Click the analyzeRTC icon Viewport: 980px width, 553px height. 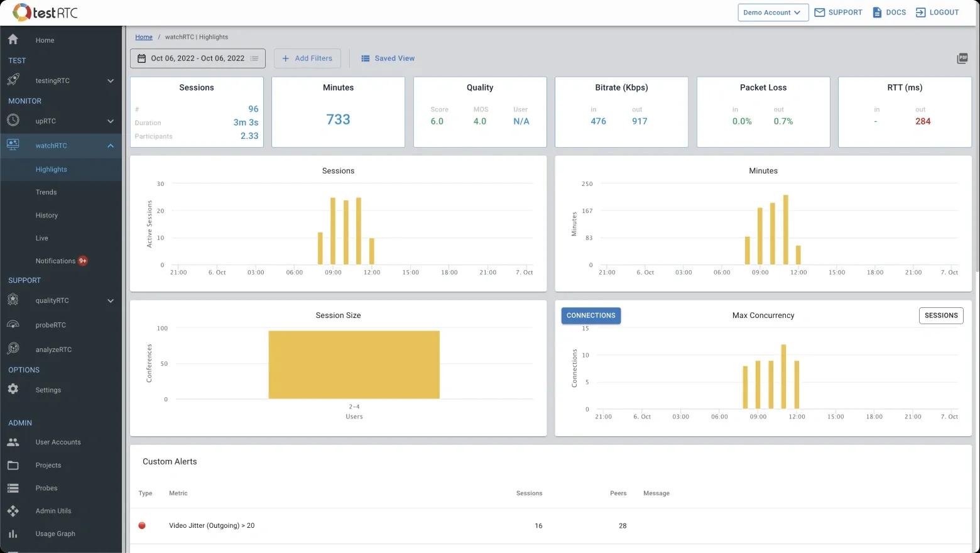[x=13, y=349]
